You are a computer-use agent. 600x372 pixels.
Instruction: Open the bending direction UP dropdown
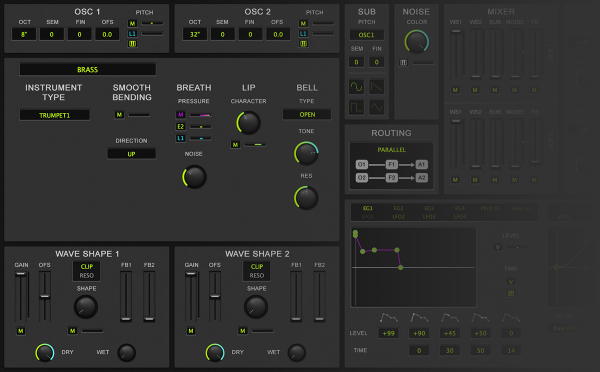click(131, 154)
